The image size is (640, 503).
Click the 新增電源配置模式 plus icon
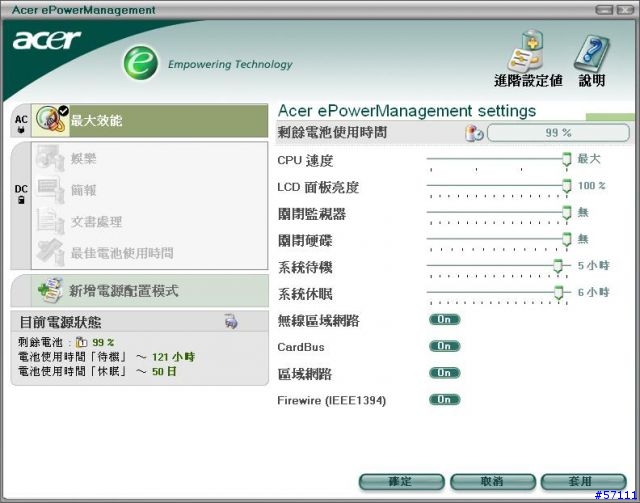click(x=50, y=290)
